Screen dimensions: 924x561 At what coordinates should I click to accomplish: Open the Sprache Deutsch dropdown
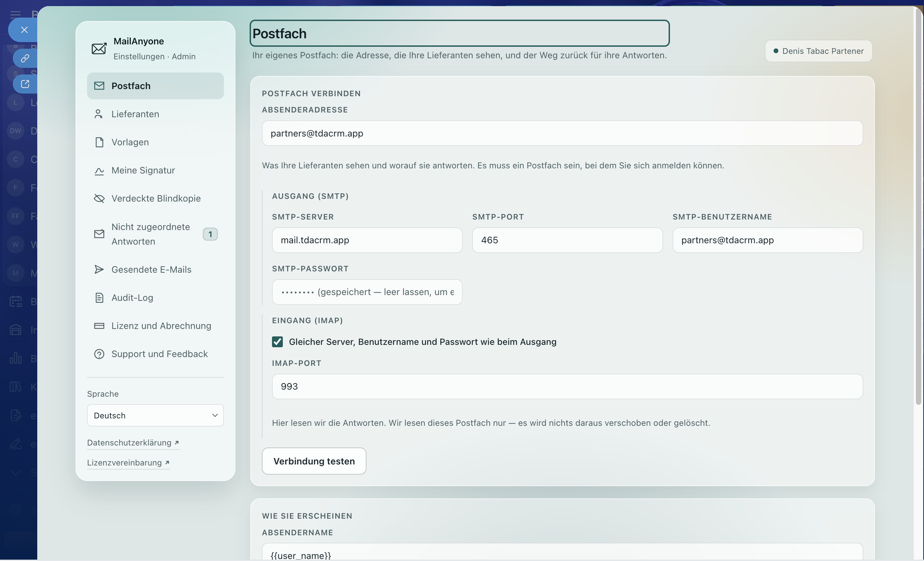[x=155, y=415]
